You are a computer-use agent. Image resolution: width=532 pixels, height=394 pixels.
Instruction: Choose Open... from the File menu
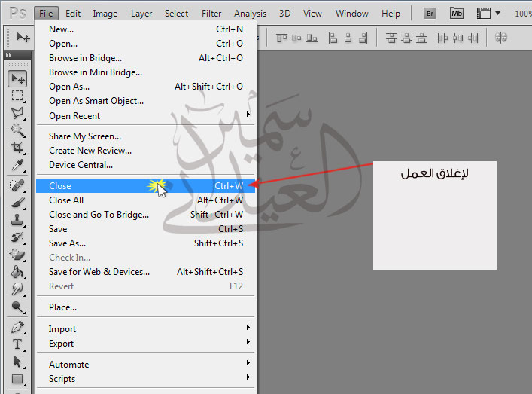(x=145, y=44)
